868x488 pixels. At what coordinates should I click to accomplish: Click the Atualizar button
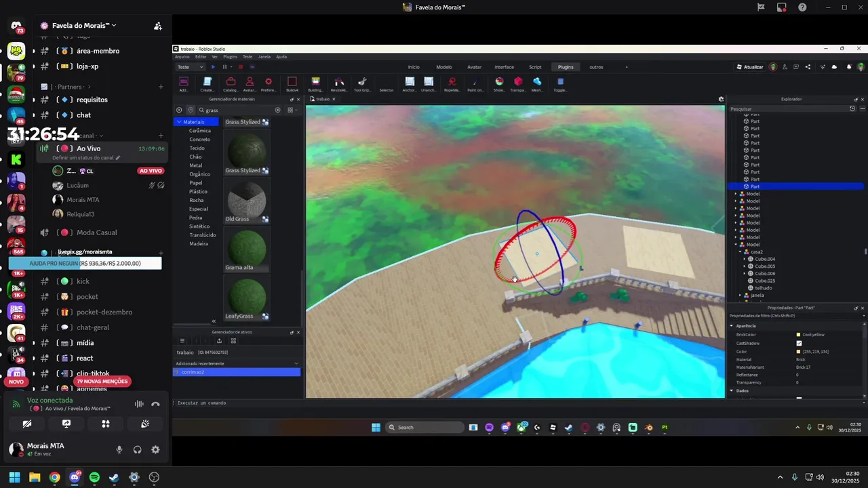pos(750,67)
